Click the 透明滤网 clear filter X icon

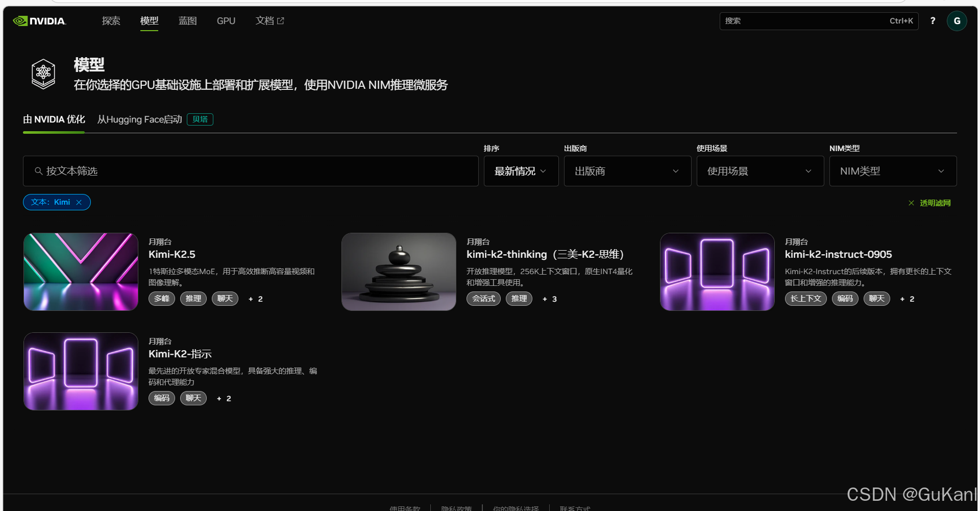tap(911, 203)
